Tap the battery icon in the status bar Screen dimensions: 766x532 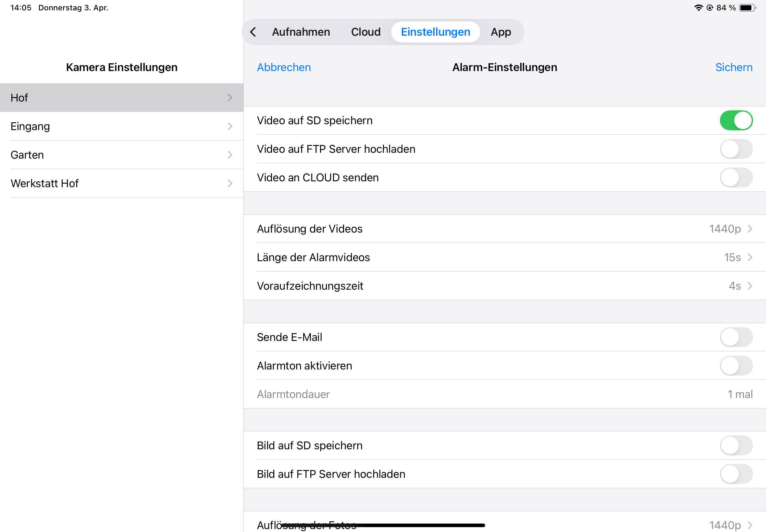click(747, 8)
